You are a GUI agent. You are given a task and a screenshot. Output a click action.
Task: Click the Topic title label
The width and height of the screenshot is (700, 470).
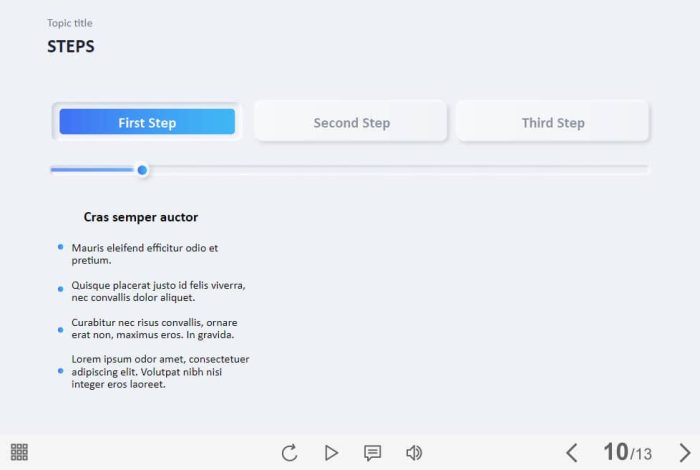[70, 23]
